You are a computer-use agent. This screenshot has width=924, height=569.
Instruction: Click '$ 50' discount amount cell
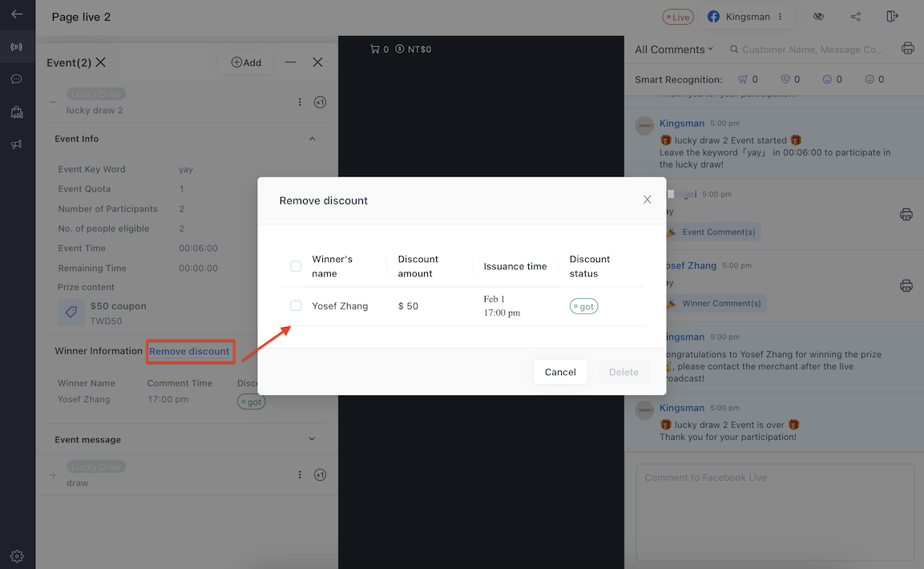pyautogui.click(x=408, y=306)
